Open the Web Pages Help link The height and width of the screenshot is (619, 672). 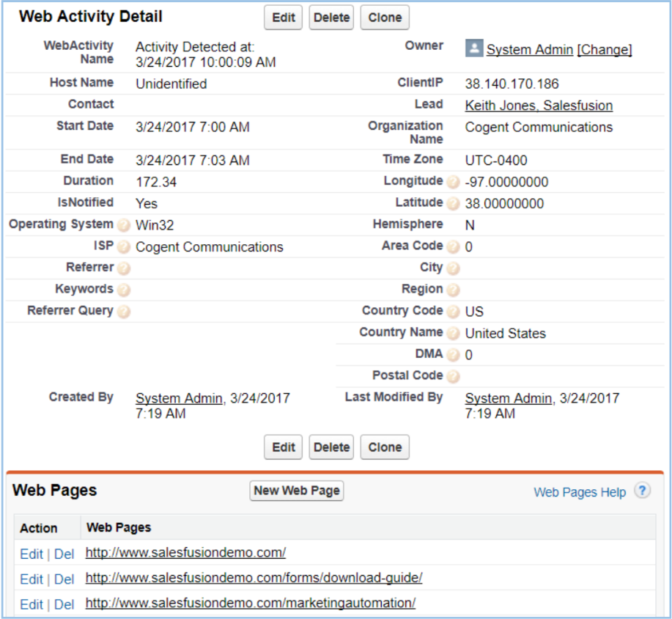[x=580, y=492]
